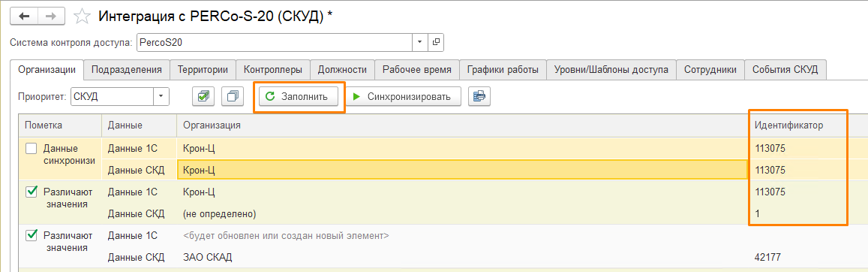
Task: Select the Должности tab
Action: 342,70
